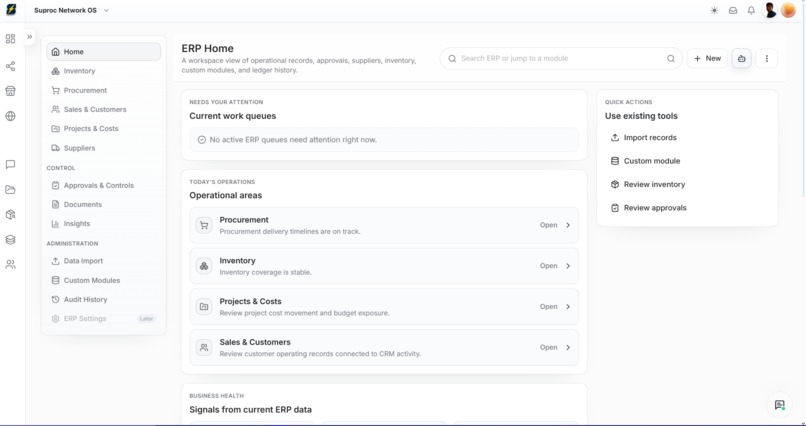
Task: Click the 'Signals from current ERP data' heading
Action: 250,410
